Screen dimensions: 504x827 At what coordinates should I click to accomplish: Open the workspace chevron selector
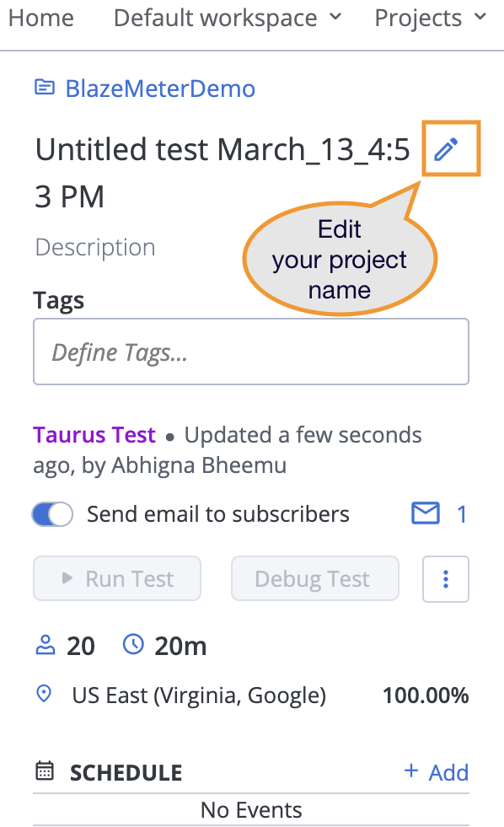(337, 18)
